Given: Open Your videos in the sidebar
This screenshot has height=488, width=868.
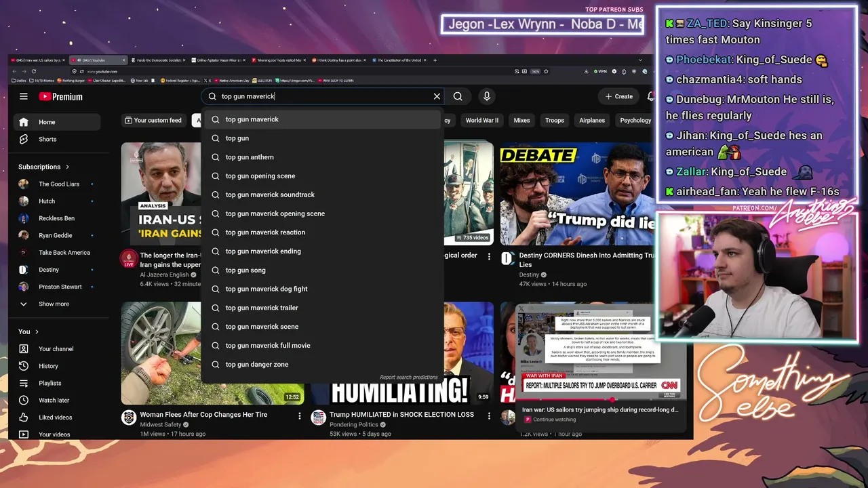Looking at the screenshot, I should [x=57, y=434].
